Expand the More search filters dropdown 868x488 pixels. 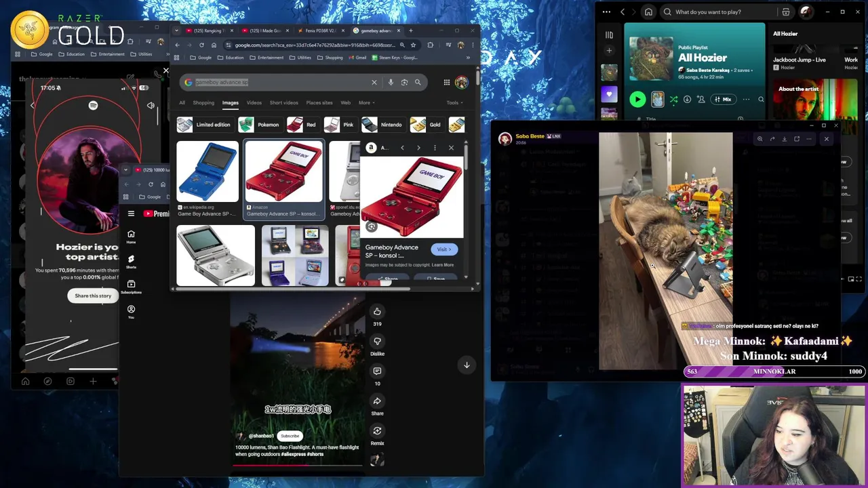(x=366, y=102)
